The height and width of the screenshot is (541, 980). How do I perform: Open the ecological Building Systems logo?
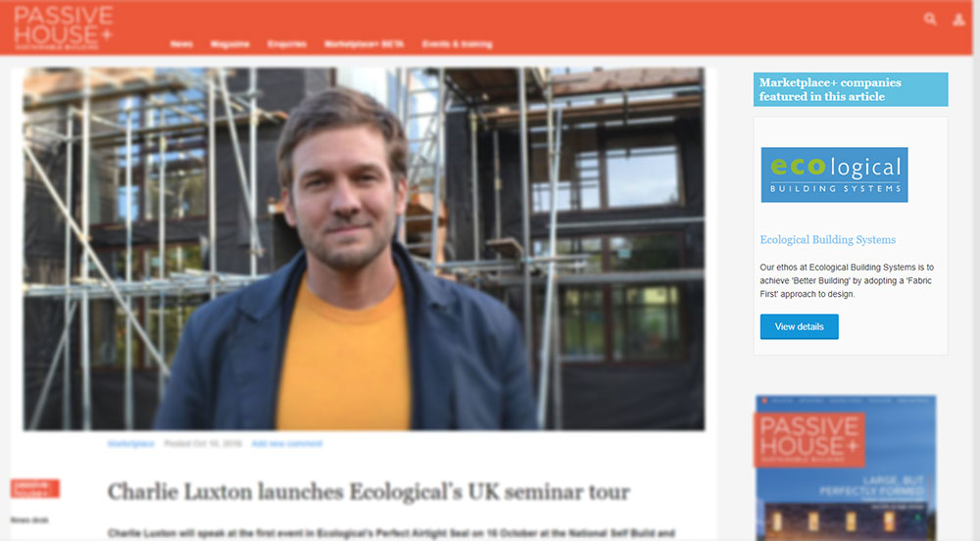pos(834,174)
